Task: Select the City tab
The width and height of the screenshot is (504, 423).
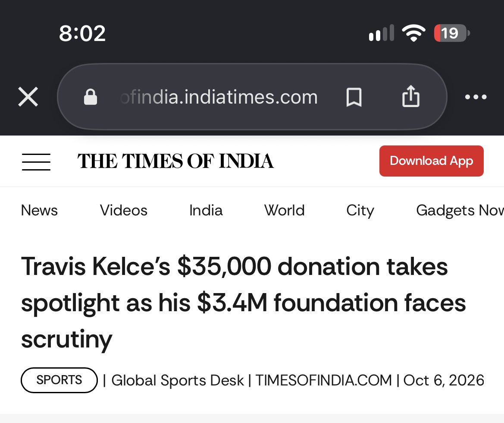Action: pos(360,211)
